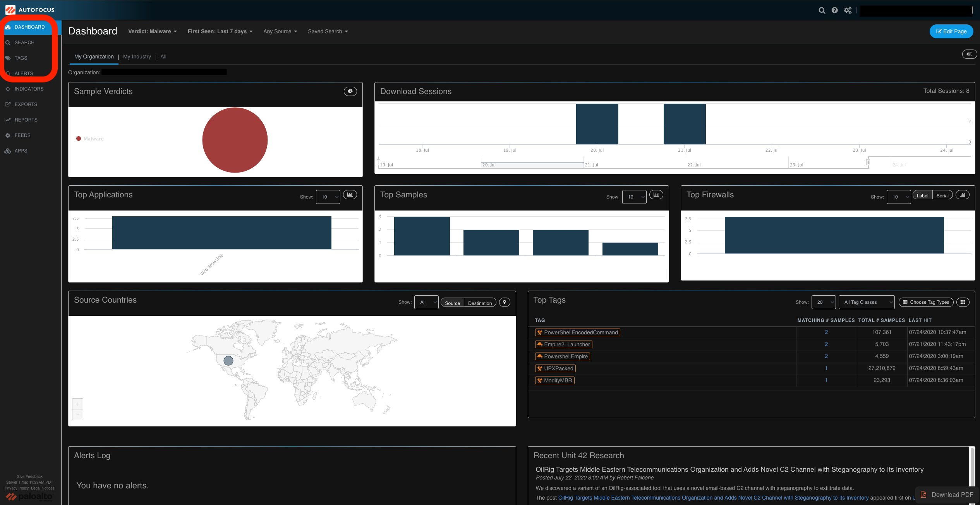The height and width of the screenshot is (505, 980).
Task: Open Alerts from the sidebar
Action: tap(23, 73)
